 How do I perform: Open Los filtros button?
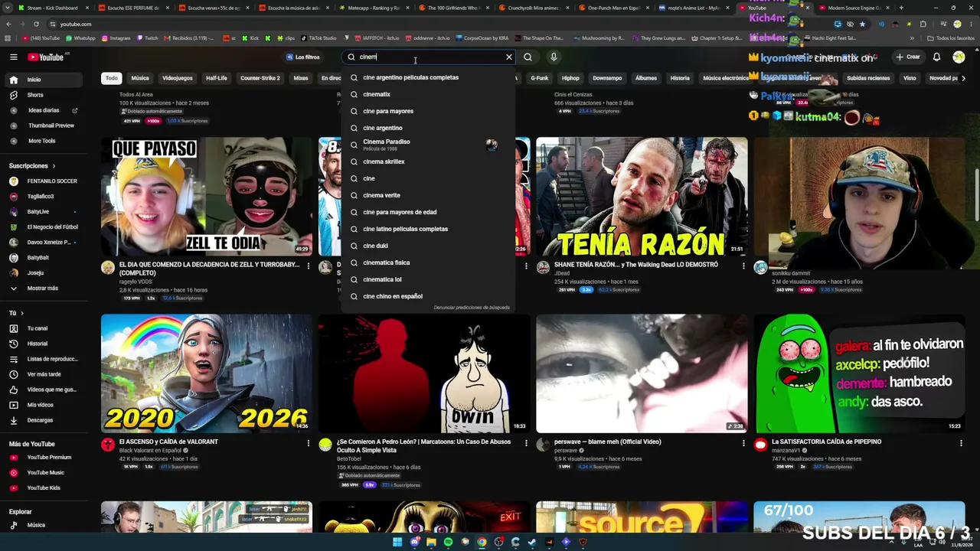[x=303, y=57]
